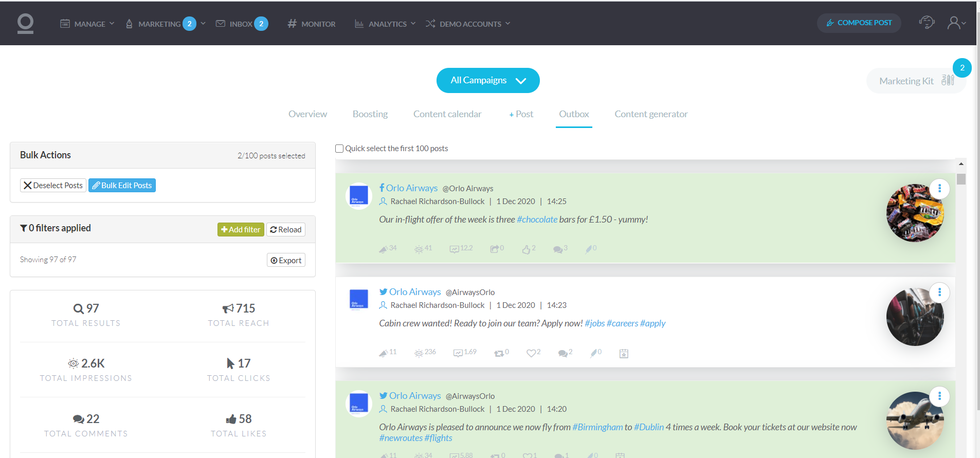Click the #Dublin hashtag
Viewport: 980px width, 458px height.
(x=649, y=427)
